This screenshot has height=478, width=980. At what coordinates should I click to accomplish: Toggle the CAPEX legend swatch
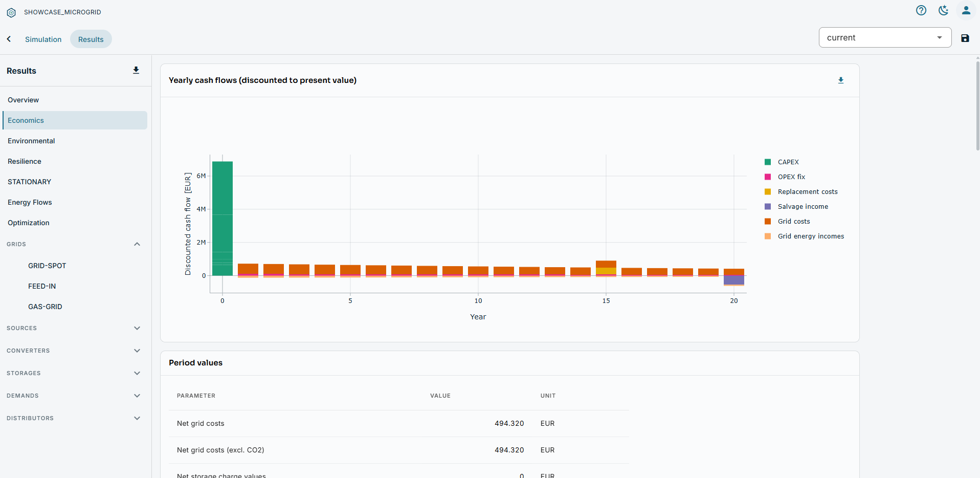pyautogui.click(x=768, y=162)
